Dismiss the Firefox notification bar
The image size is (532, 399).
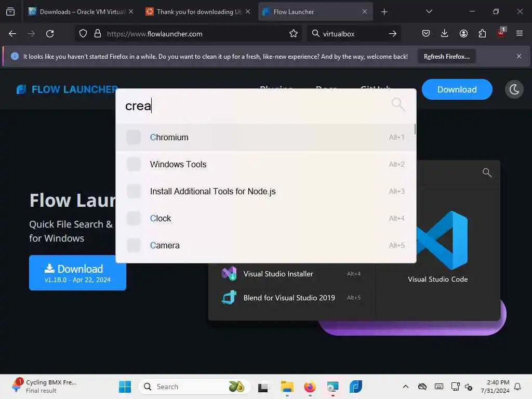click(x=519, y=56)
